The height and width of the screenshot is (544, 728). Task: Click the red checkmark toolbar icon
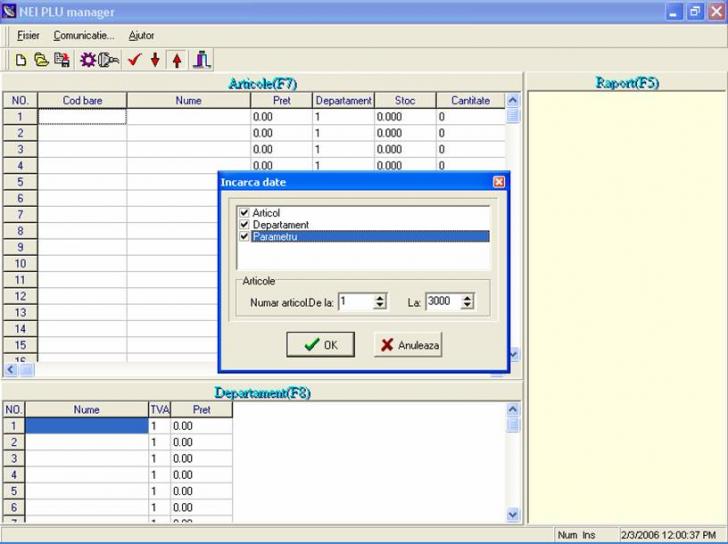tap(134, 60)
